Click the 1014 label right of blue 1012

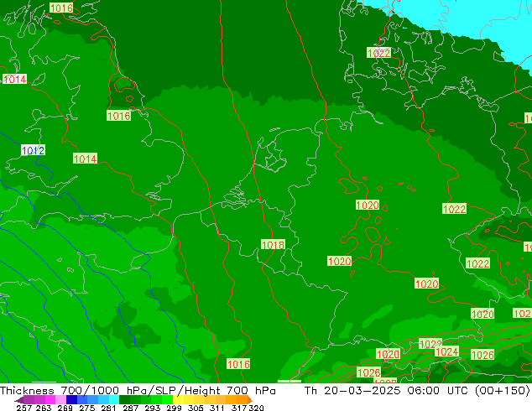[x=85, y=159]
